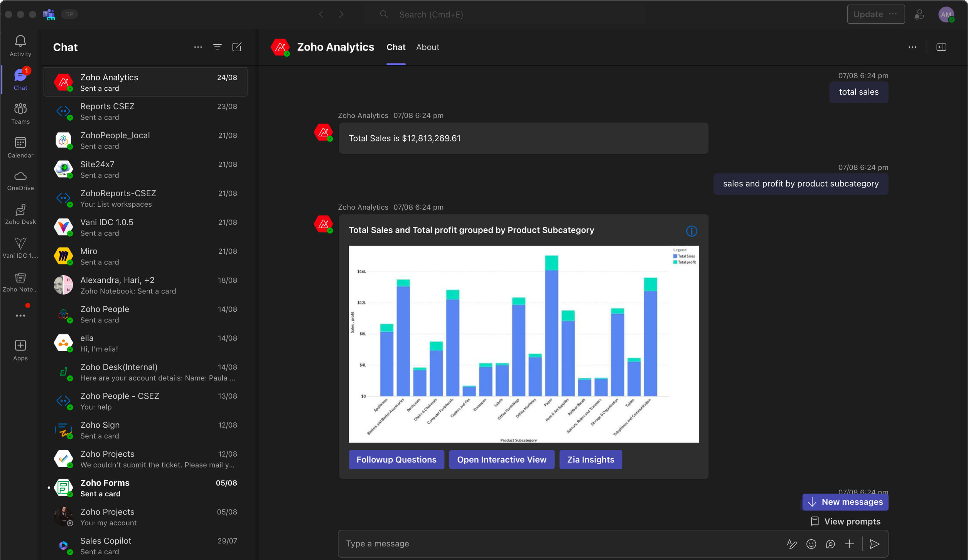Open the message format options
The image size is (968, 560).
click(x=792, y=544)
